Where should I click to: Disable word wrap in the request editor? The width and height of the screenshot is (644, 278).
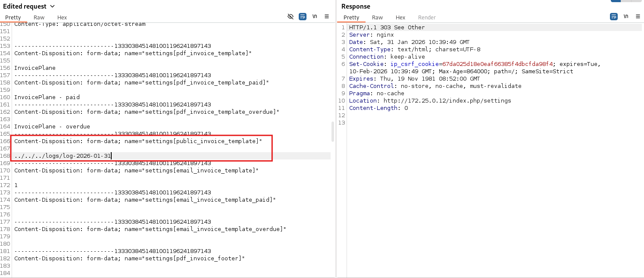(x=303, y=16)
